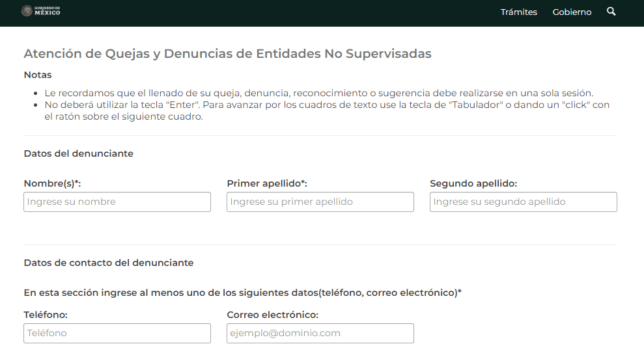Click the "Primer apellido*:" label
Viewport: 644px width, 357px height.
267,183
